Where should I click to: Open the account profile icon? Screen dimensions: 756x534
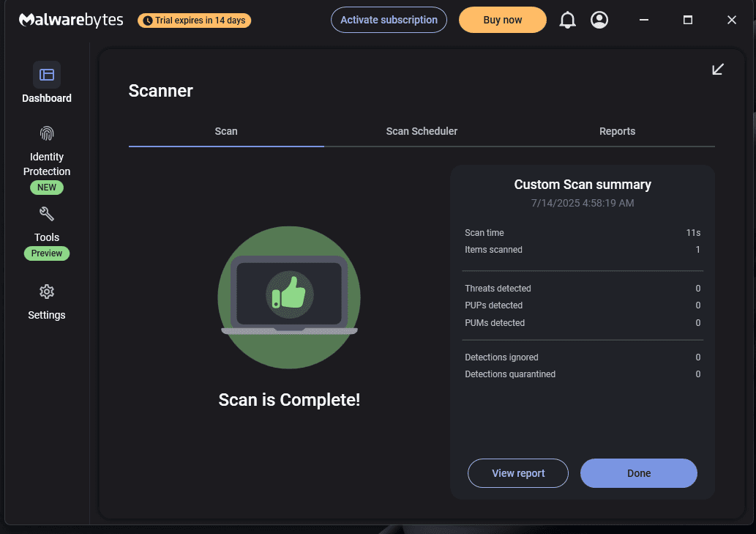599,20
